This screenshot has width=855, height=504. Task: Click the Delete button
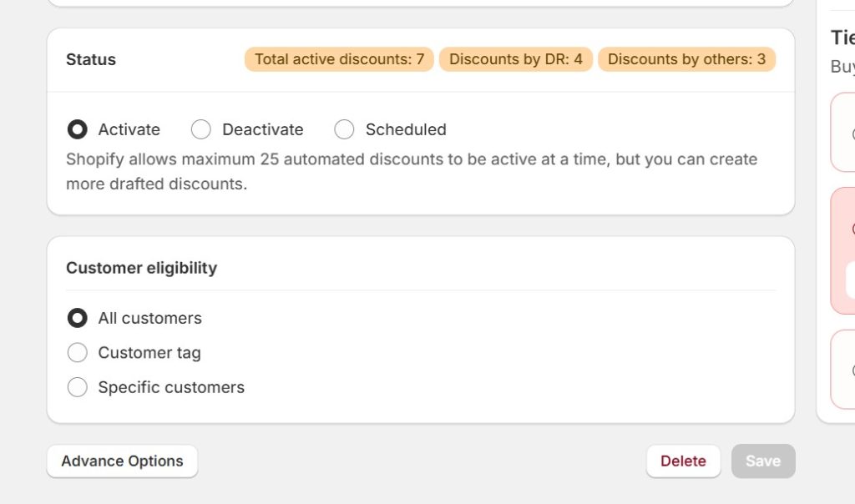(683, 461)
